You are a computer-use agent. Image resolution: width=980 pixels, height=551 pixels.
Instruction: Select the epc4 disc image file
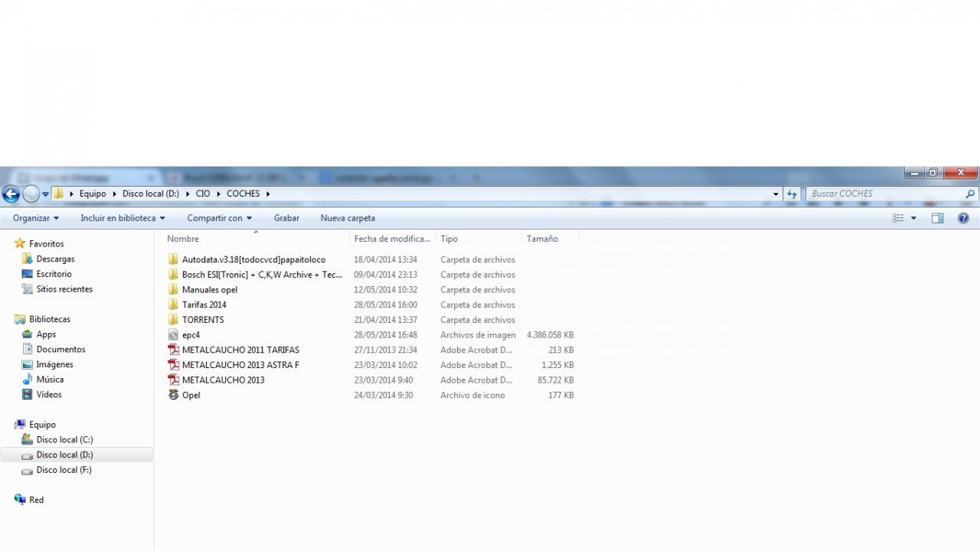coord(191,335)
